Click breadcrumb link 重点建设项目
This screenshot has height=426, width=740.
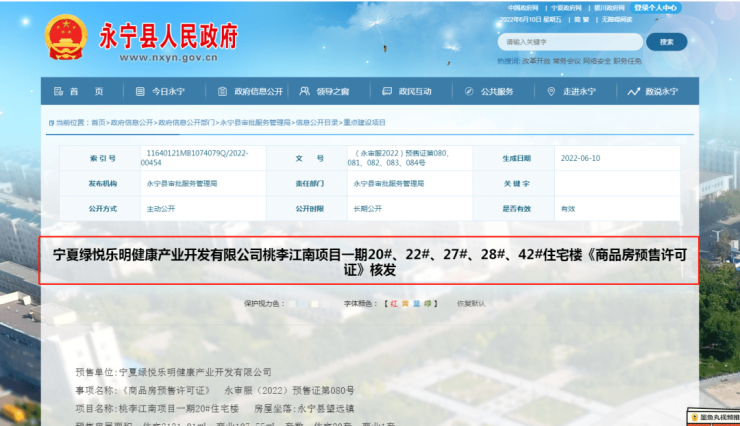(364, 123)
